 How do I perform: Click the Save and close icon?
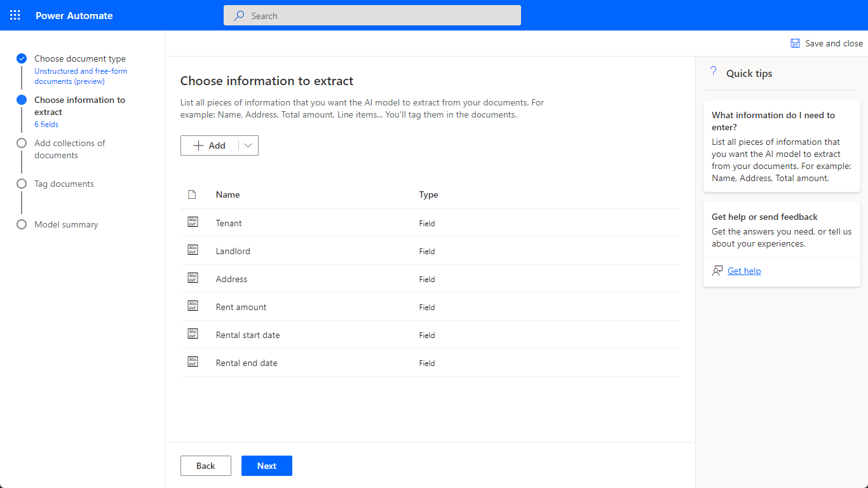(x=794, y=43)
